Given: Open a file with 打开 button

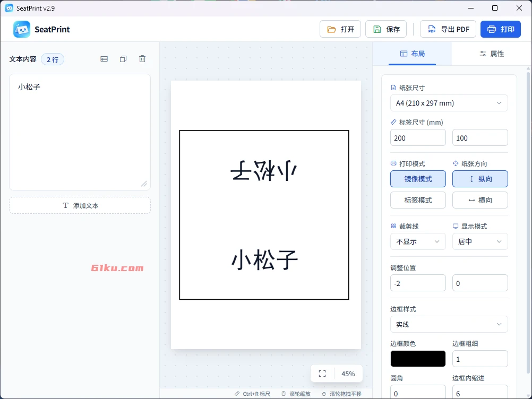Looking at the screenshot, I should pos(340,29).
